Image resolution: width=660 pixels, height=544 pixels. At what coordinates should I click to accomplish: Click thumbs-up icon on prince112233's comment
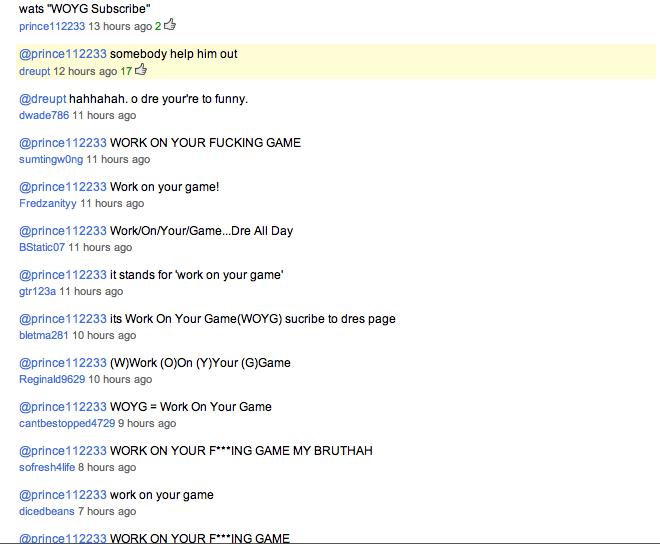[170, 25]
